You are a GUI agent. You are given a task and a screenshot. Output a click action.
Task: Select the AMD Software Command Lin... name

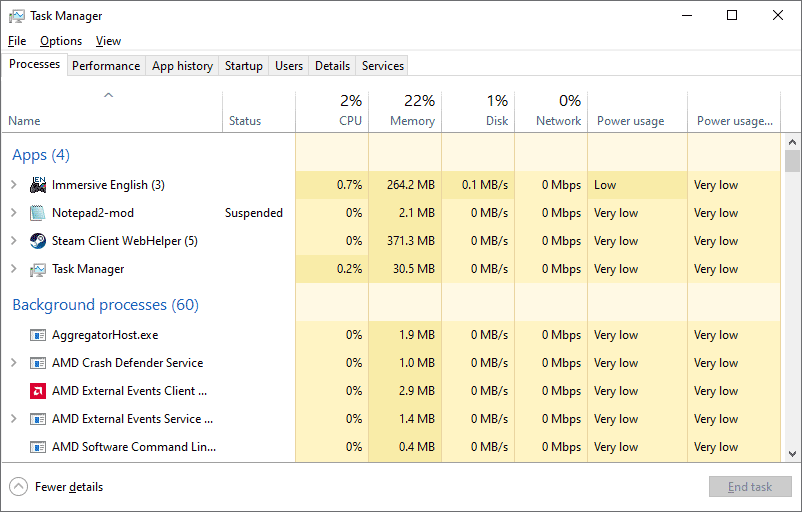pos(134,447)
